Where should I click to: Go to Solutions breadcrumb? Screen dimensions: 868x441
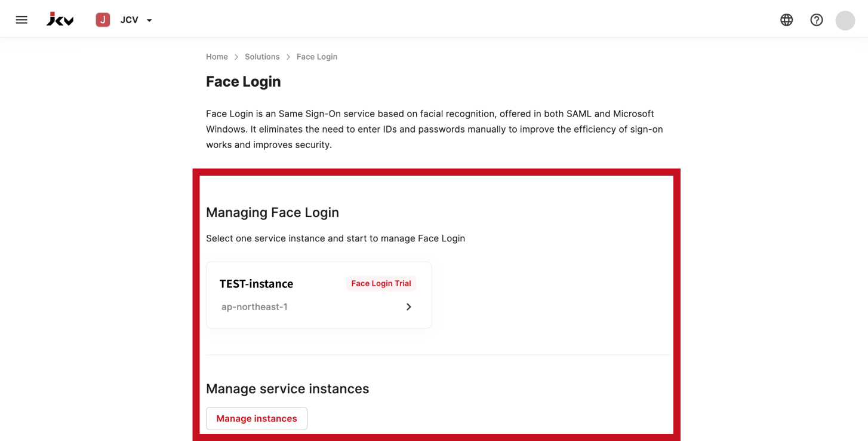(x=262, y=57)
